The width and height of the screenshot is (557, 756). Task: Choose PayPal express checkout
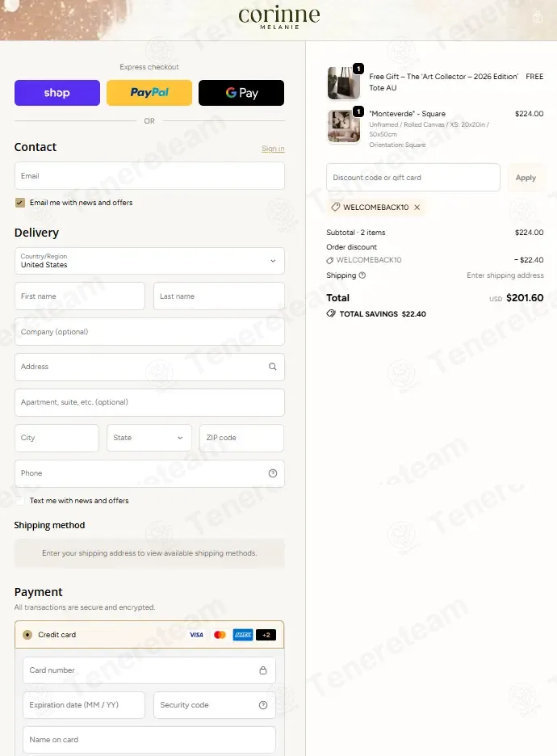pyautogui.click(x=149, y=93)
